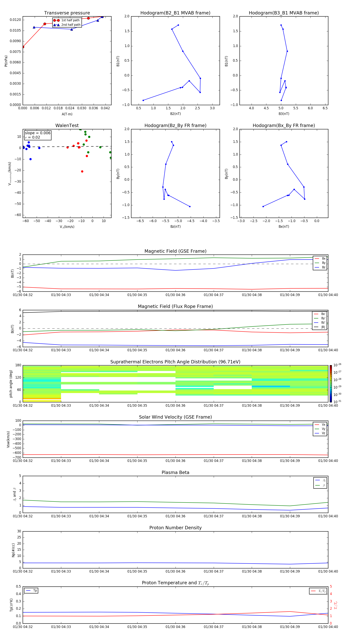Click 'Hodogram(B3_B1 MVAB frame)' title
Viewport: 351px width, 644px height.
click(x=284, y=13)
